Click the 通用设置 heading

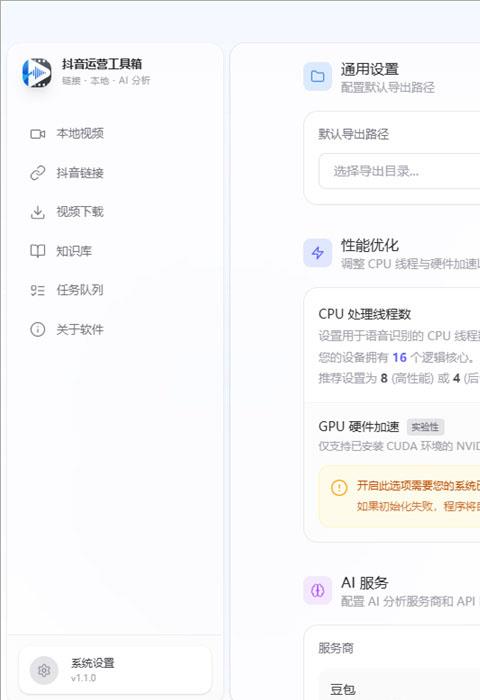pyautogui.click(x=370, y=69)
